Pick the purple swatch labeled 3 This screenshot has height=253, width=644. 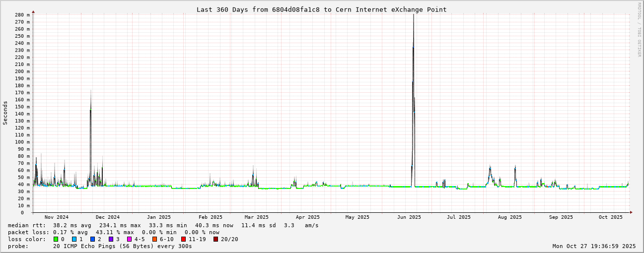(111, 239)
